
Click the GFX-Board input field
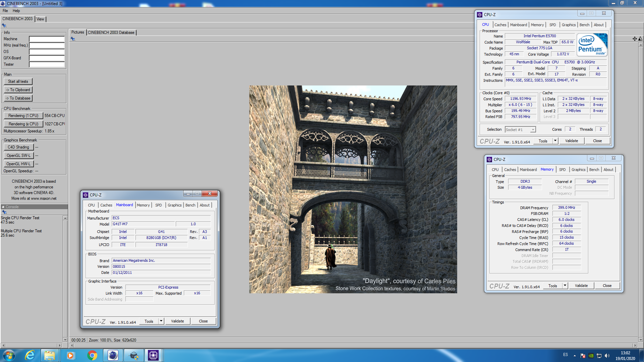pyautogui.click(x=47, y=58)
